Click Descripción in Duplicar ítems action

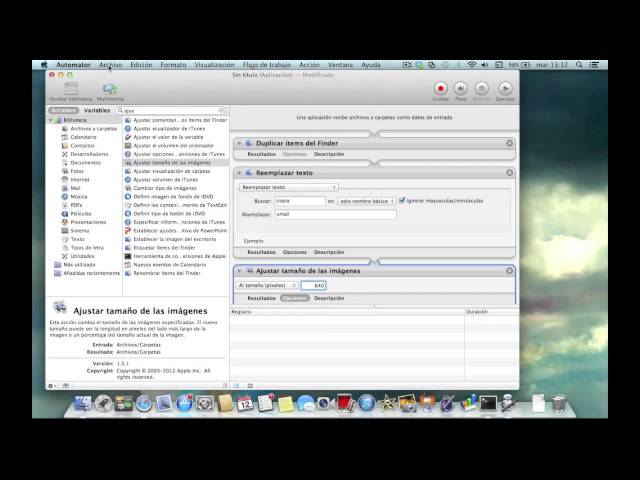[329, 154]
